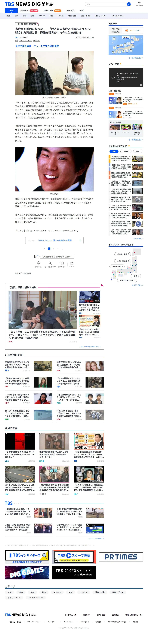Go to next page 「死ぬしかない」 article link
This screenshot has height=644, width=148.
pyautogui.click(x=55, y=240)
